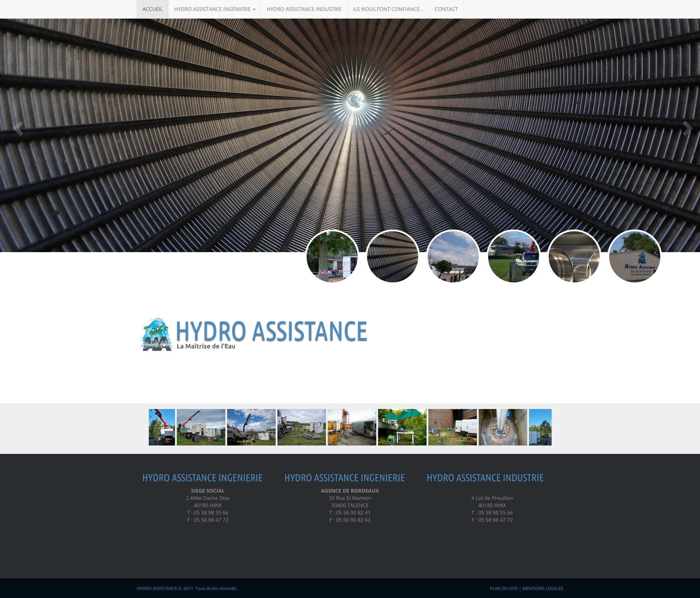700x598 pixels.
Task: Open the ACCUEIL menu item
Action: (x=152, y=9)
